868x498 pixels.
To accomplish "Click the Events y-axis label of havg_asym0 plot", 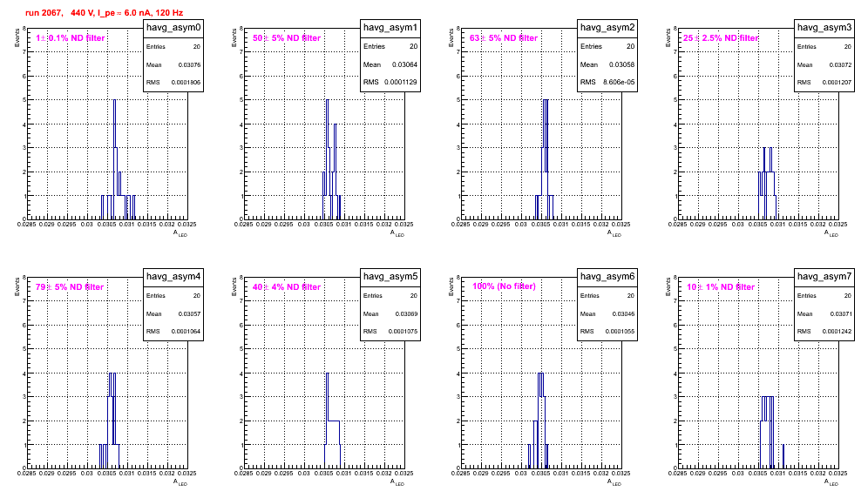I will tap(17, 37).
